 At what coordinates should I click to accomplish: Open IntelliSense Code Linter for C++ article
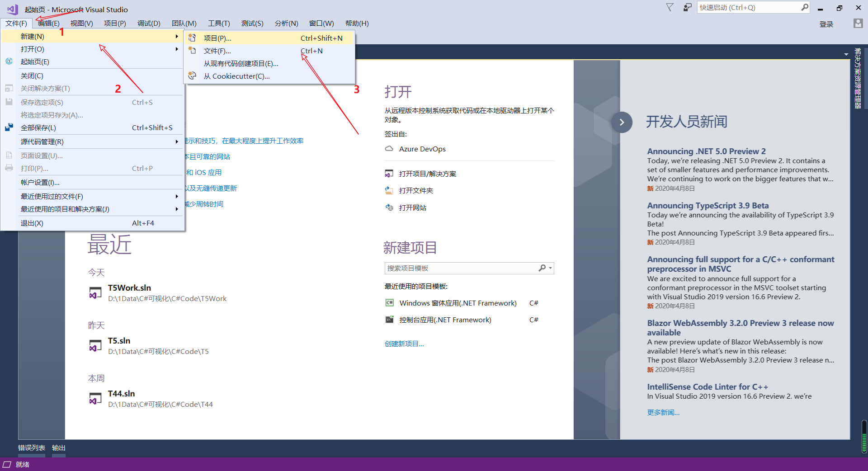pos(707,387)
